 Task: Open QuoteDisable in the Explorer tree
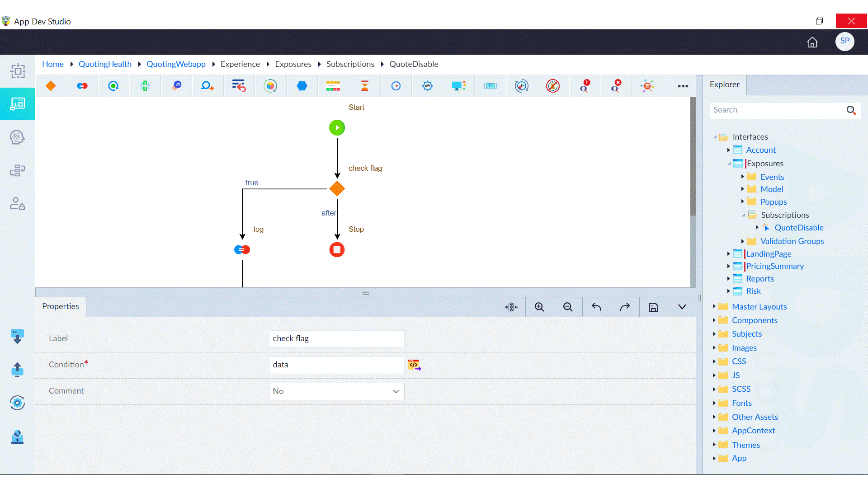(x=799, y=228)
